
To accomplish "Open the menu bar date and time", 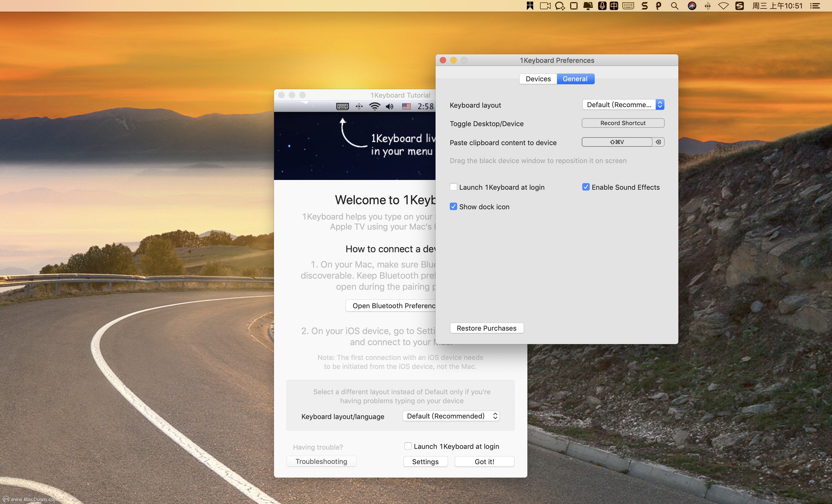I will (777, 6).
